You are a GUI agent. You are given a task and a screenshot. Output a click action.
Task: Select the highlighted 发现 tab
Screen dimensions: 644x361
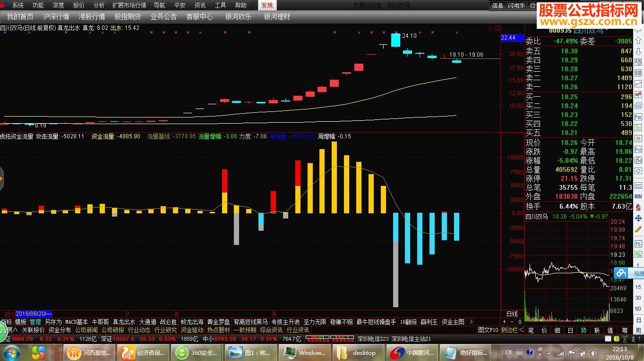pyautogui.click(x=267, y=5)
